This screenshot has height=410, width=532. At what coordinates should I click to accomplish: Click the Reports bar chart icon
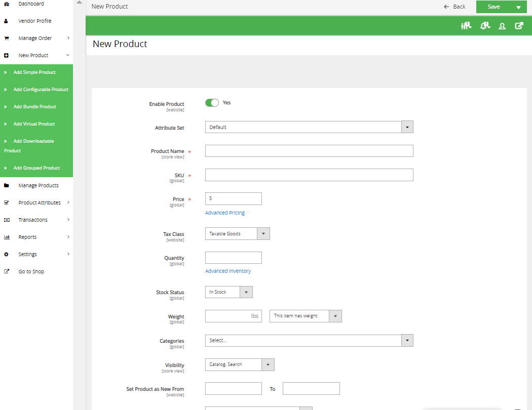pyautogui.click(x=7, y=237)
